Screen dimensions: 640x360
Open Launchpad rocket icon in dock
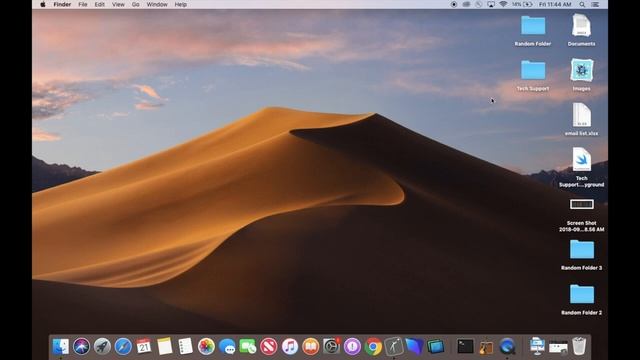[102, 347]
